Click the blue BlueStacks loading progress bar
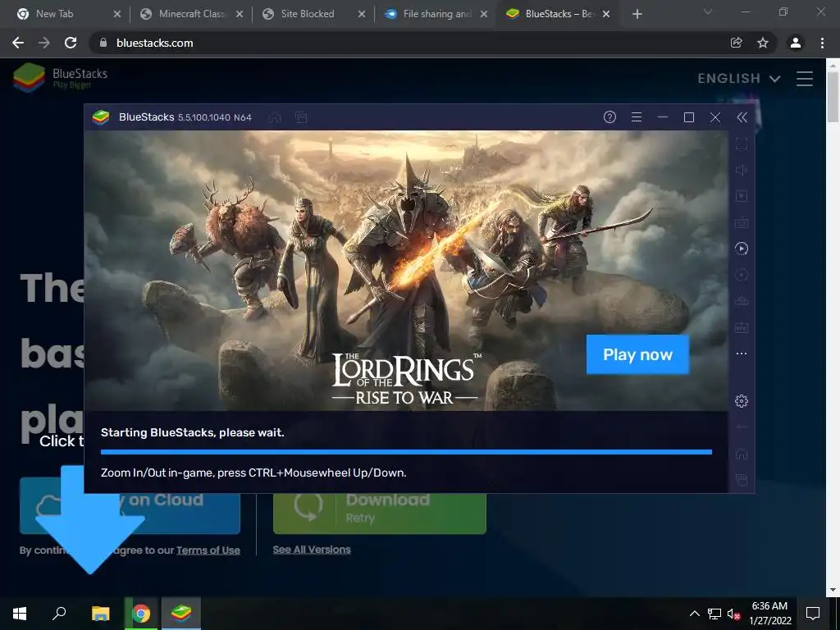840x630 pixels. [x=406, y=452]
